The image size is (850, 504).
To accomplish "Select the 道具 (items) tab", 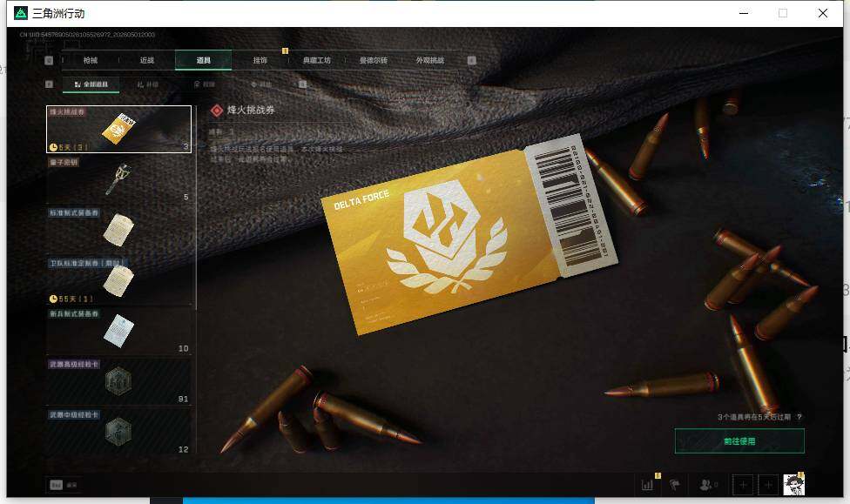I will [x=203, y=60].
